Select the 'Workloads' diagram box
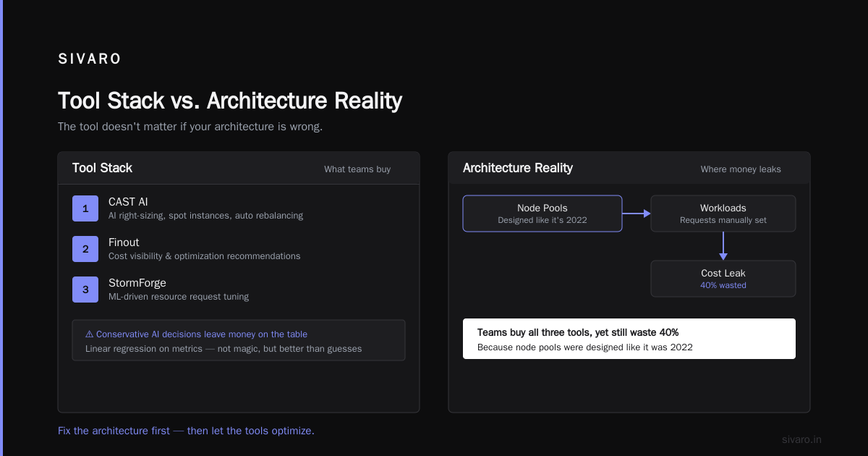The width and height of the screenshot is (868, 456). click(x=723, y=214)
